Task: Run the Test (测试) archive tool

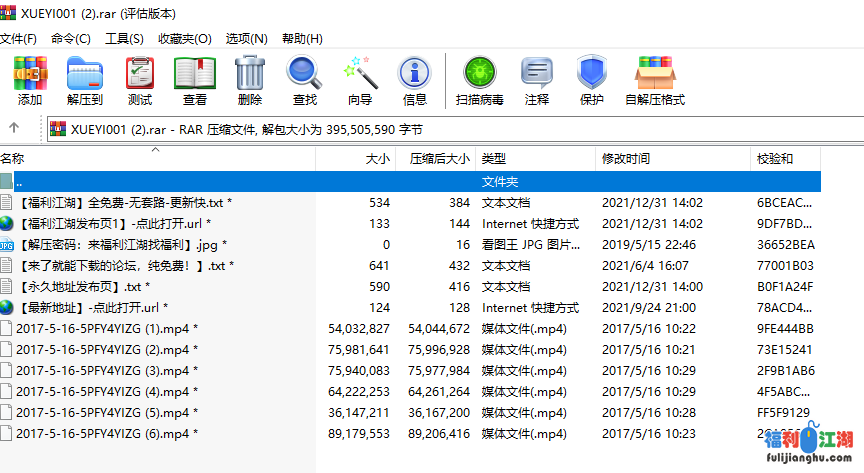Action: coord(140,81)
